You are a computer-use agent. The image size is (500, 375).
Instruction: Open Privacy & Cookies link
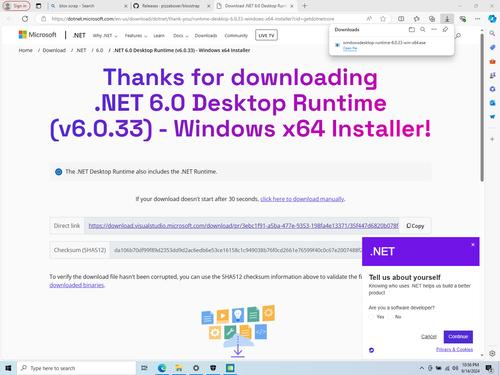[454, 349]
